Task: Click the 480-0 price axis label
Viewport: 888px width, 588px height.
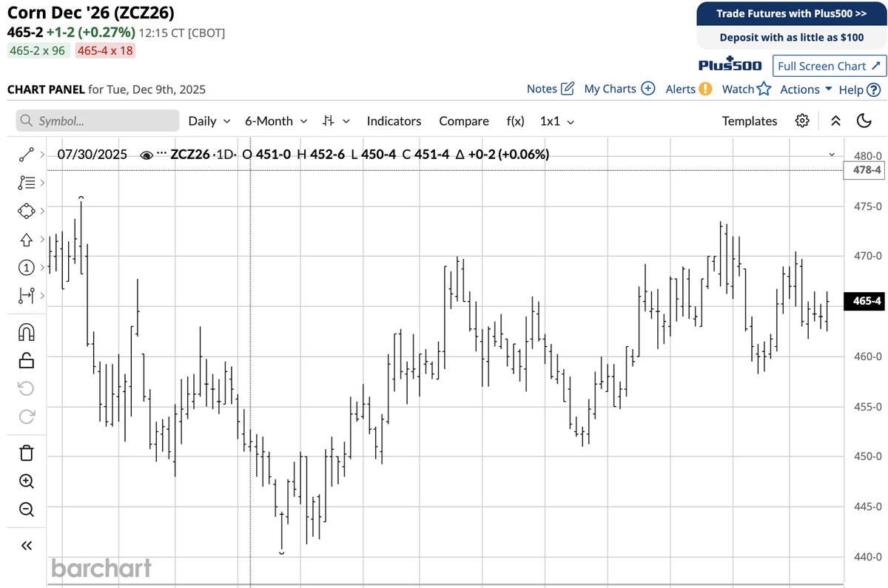Action: pyautogui.click(x=867, y=156)
